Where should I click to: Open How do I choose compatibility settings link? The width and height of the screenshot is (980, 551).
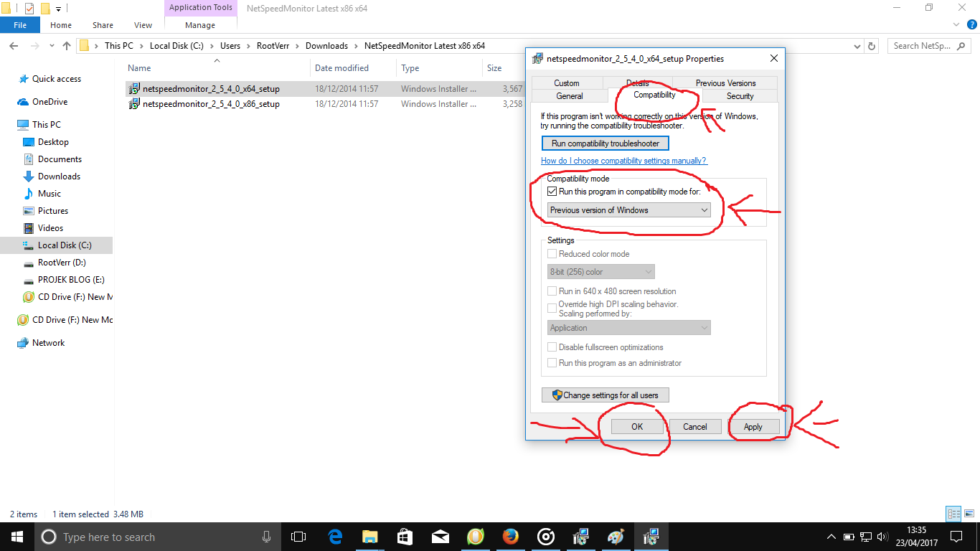pyautogui.click(x=624, y=161)
